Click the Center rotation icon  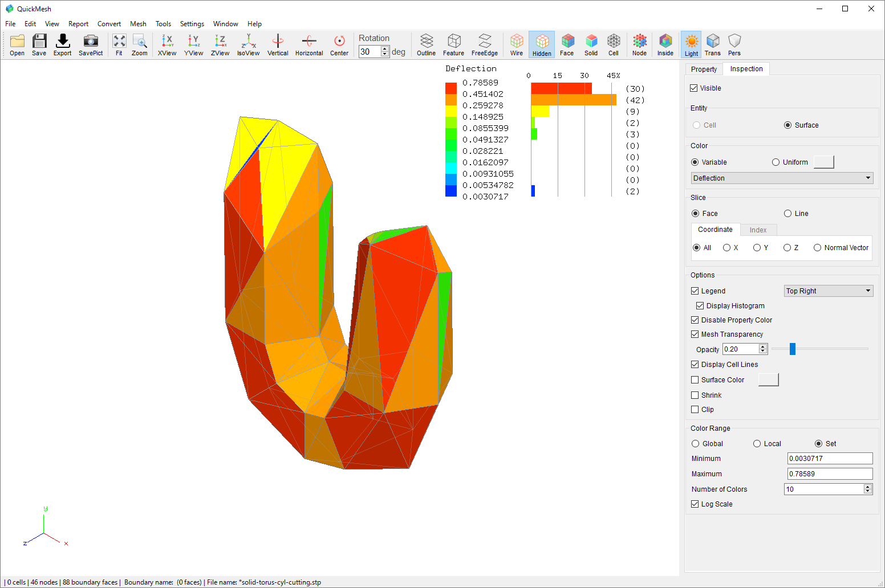[339, 44]
